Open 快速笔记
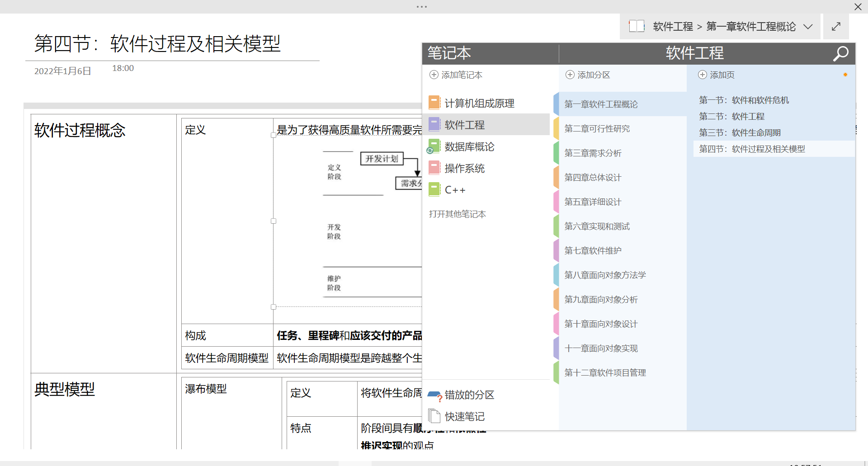Image resolution: width=868 pixels, height=466 pixels. [464, 416]
